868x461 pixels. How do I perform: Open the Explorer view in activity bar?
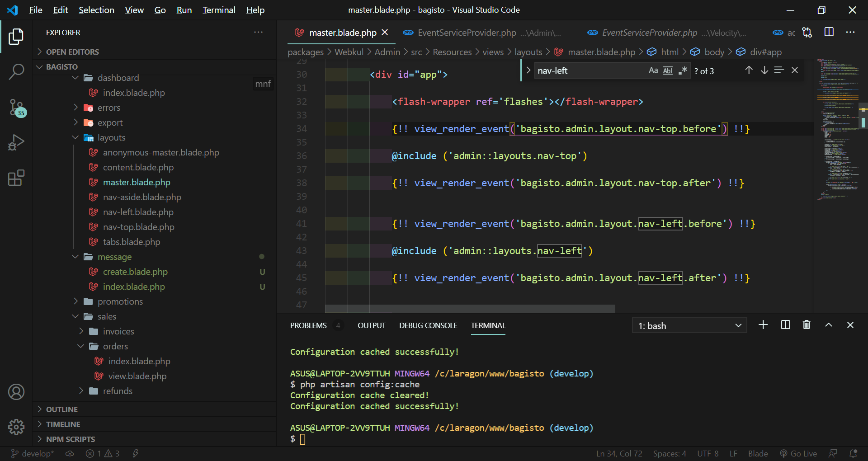16,37
